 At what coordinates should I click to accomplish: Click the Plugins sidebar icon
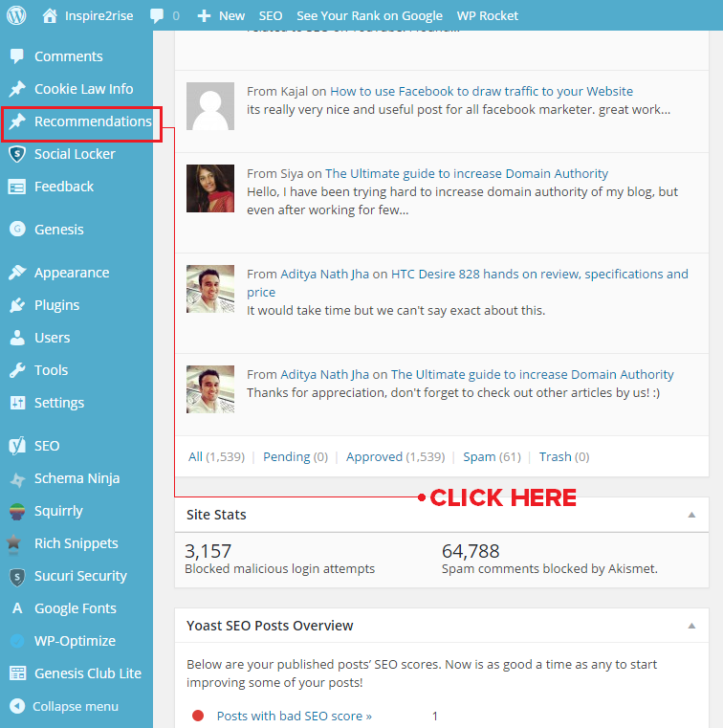[x=16, y=305]
